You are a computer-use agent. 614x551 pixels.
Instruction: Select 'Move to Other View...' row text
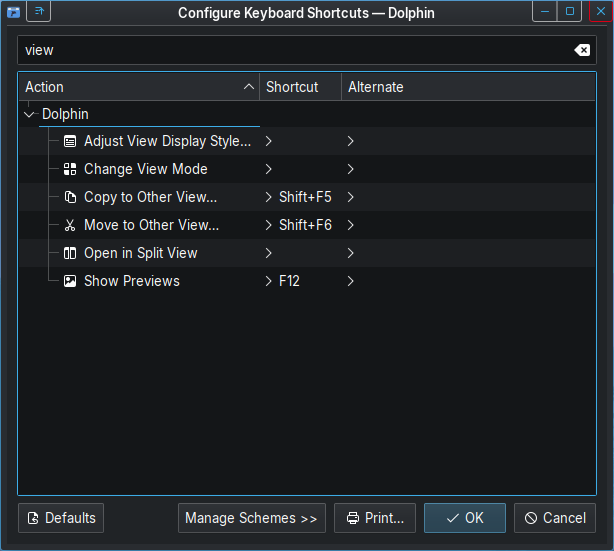coord(152,225)
